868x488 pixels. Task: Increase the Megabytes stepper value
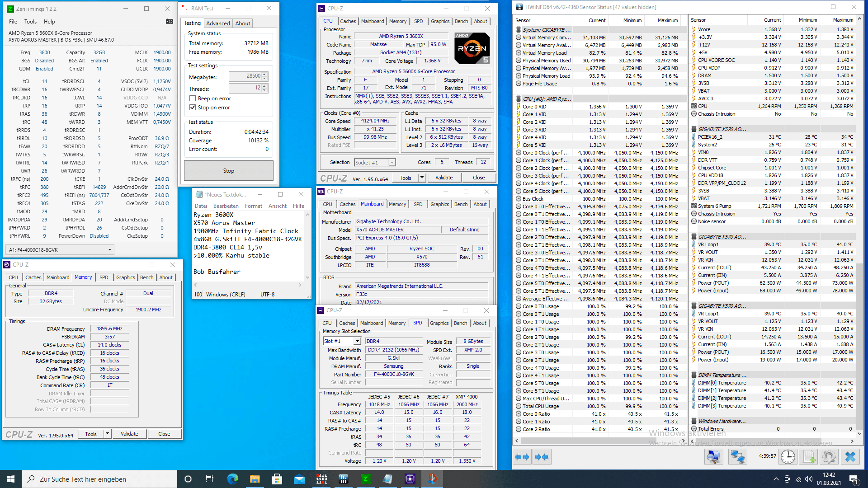265,74
